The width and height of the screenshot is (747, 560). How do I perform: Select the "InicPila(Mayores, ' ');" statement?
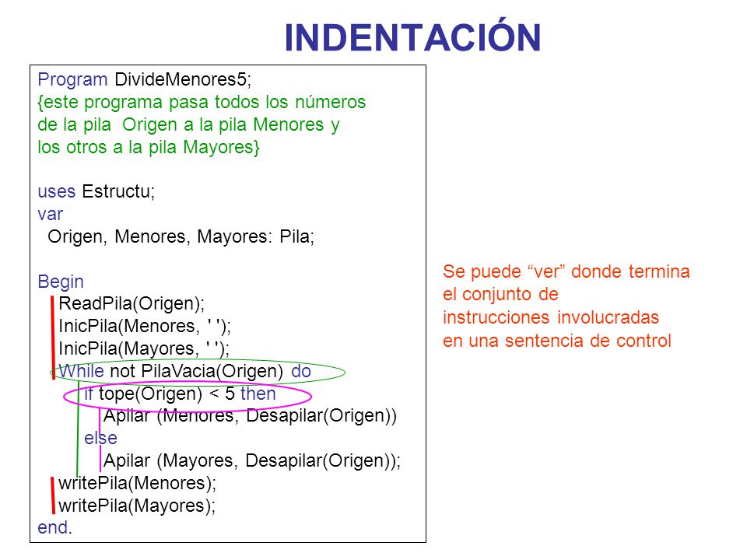[144, 348]
